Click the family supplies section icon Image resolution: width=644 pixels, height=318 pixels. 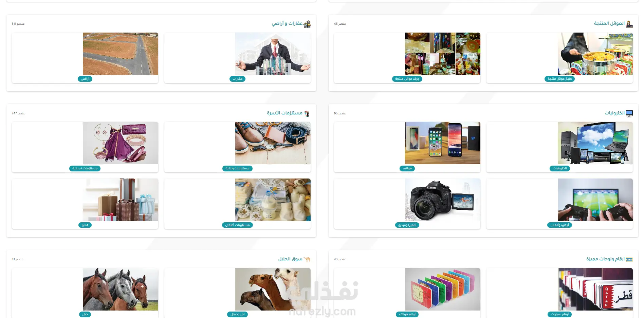coord(307,113)
